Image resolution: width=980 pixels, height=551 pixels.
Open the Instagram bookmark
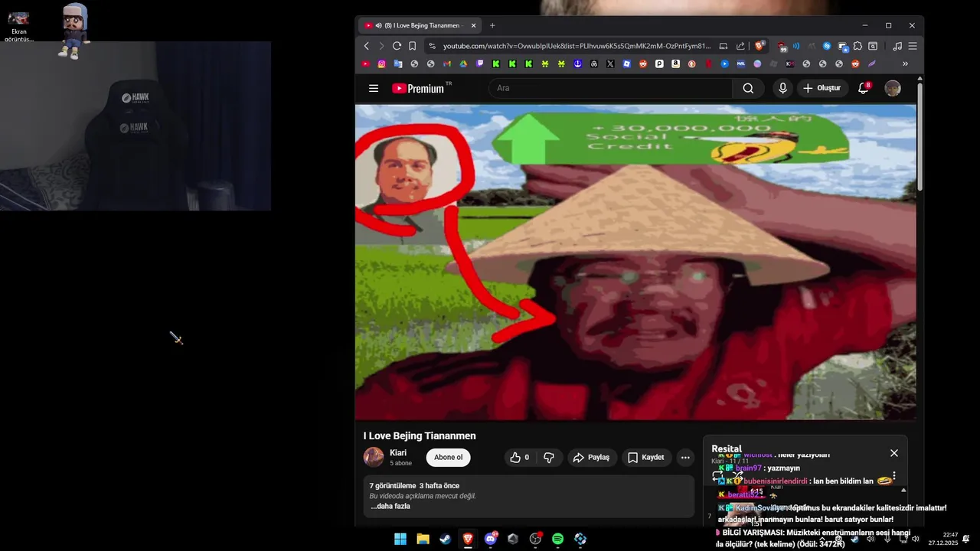[381, 64]
